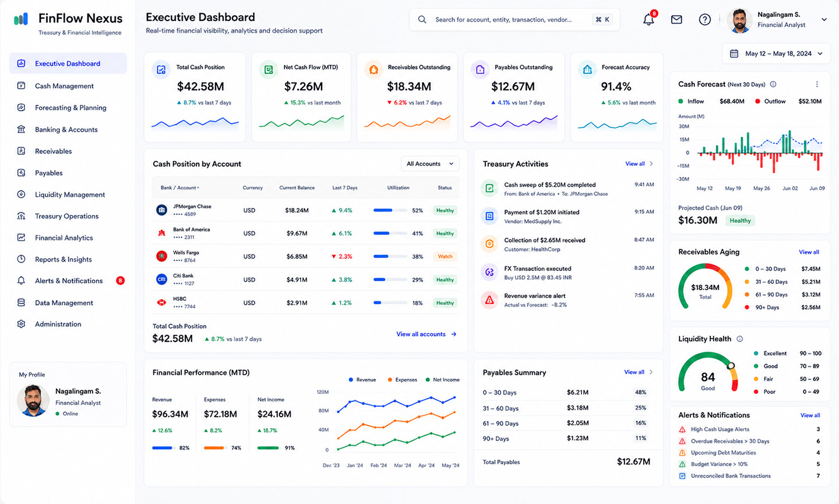Toggle Expenses series in chart legend
The image size is (839, 504).
402,380
